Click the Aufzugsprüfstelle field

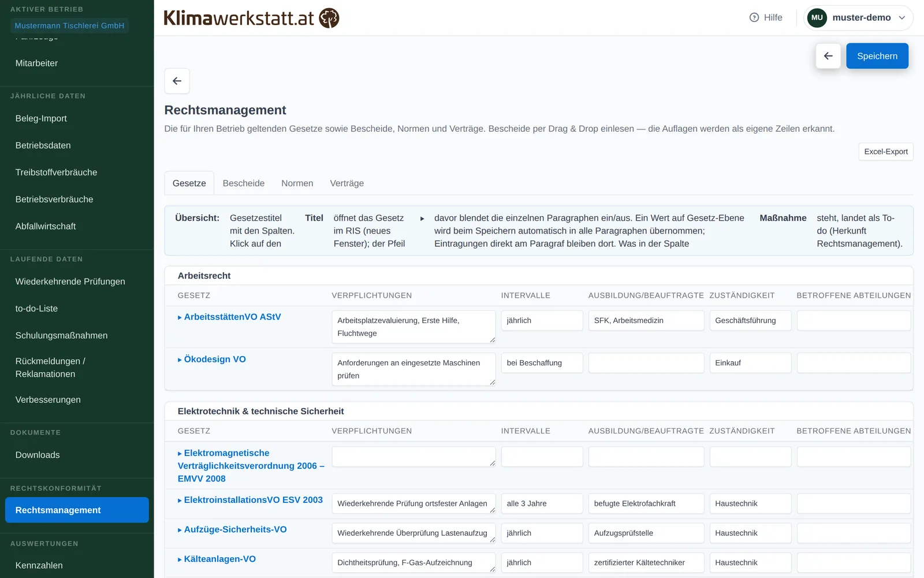pyautogui.click(x=646, y=533)
